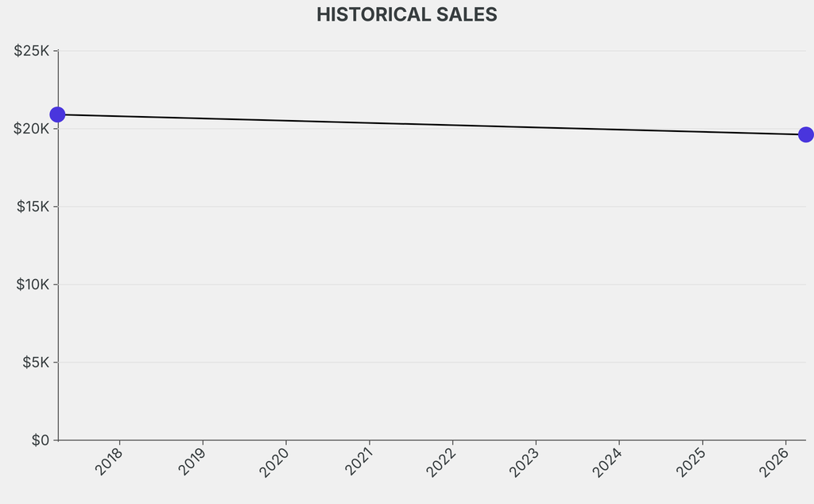Click the last data point after 2026

coord(805,134)
